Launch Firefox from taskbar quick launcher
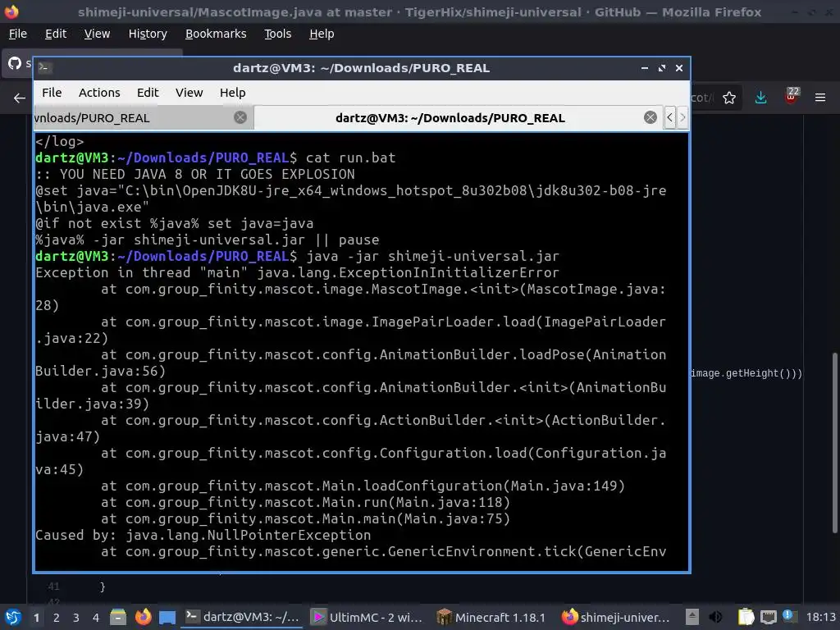This screenshot has width=840, height=630. point(143,617)
